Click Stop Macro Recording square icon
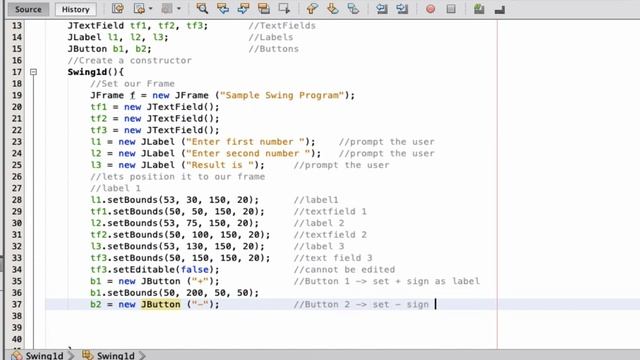Screen dimensions: 640x360 click(x=451, y=9)
